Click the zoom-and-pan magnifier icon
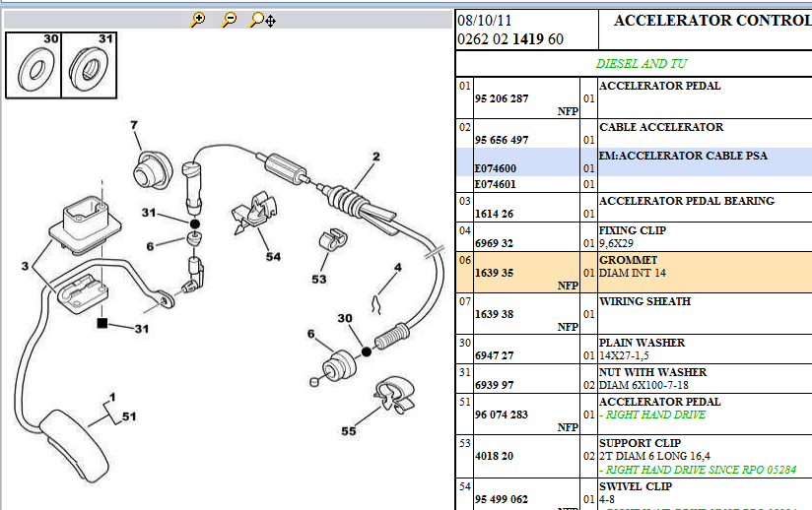812x510 pixels. point(262,19)
